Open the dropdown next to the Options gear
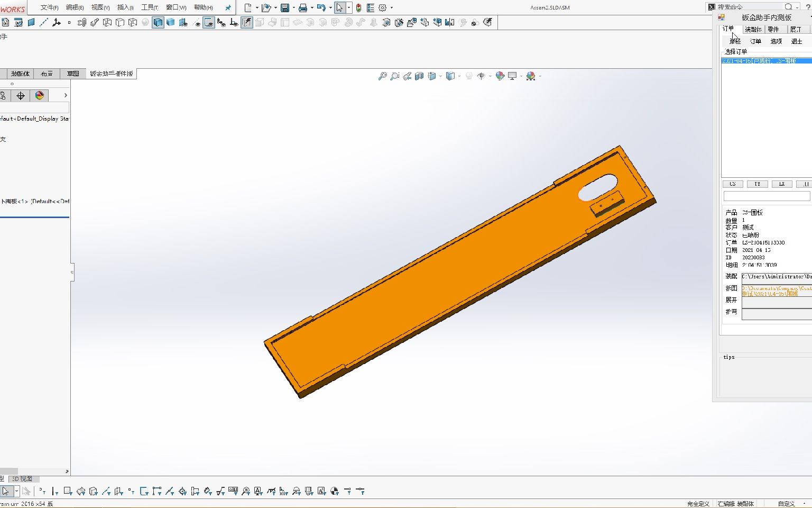This screenshot has width=812, height=508. (391, 7)
